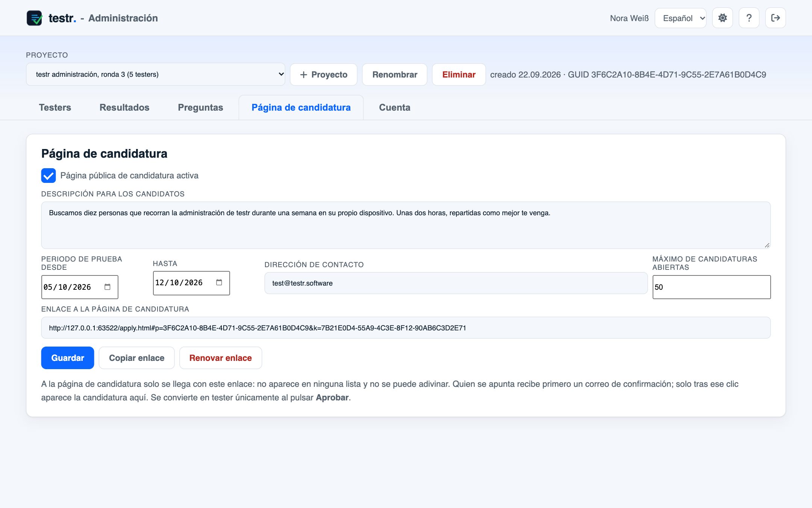Open calendar picker for Desde date

pos(108,287)
